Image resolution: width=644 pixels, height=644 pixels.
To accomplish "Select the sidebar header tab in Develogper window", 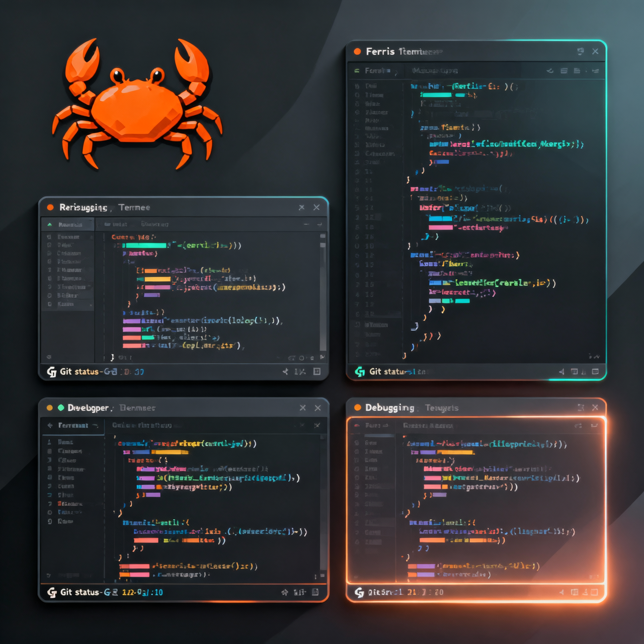I will (72, 425).
